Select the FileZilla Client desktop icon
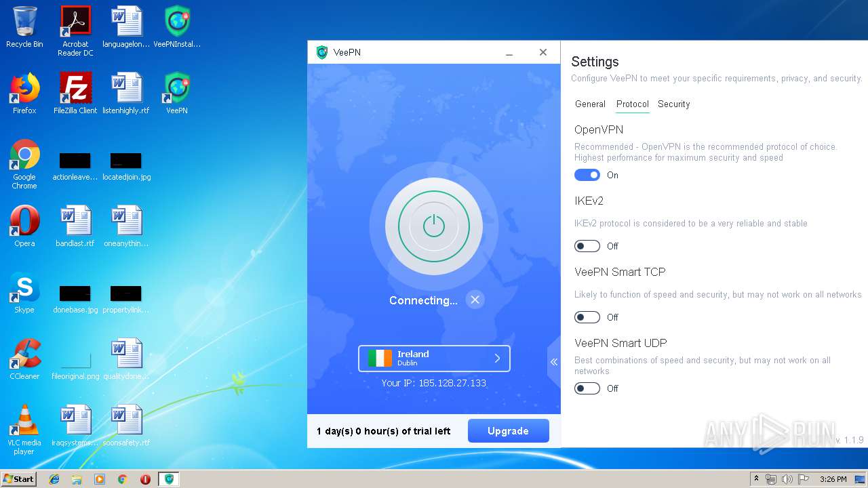 click(75, 93)
